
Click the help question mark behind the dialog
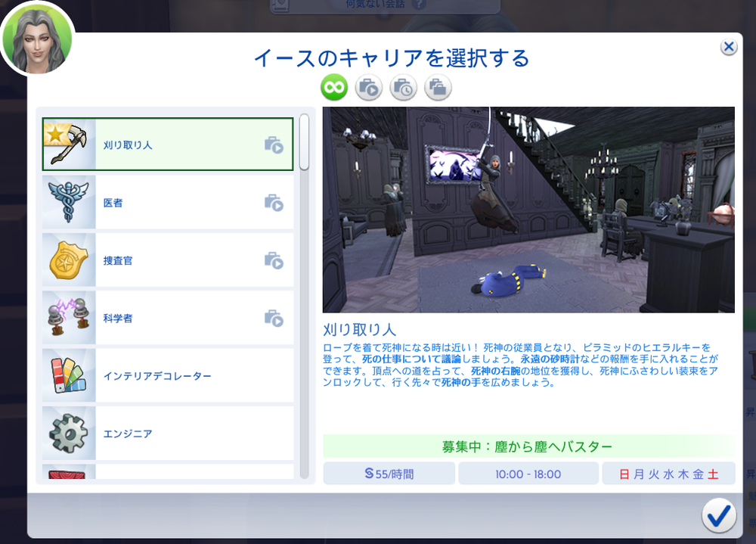[x=420, y=5]
